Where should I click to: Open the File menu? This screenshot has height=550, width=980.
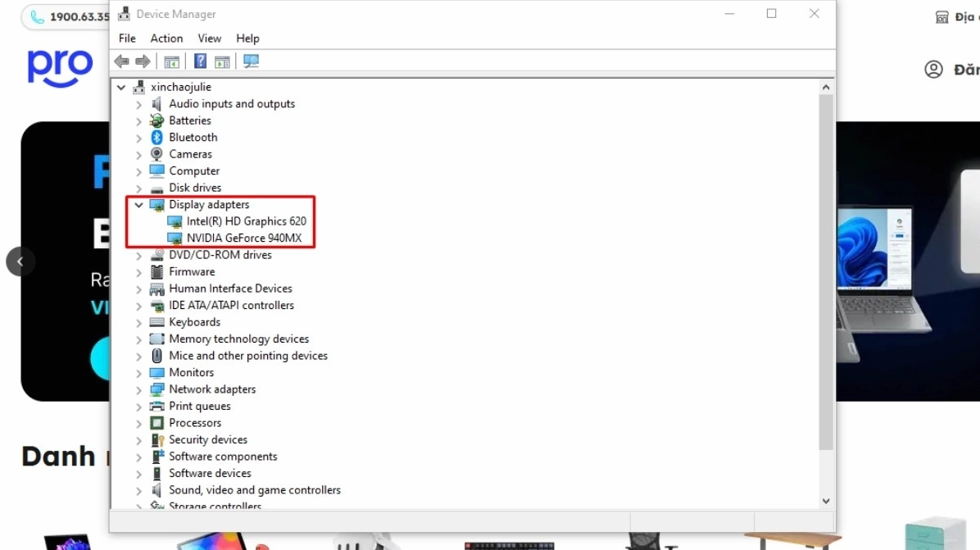[127, 39]
